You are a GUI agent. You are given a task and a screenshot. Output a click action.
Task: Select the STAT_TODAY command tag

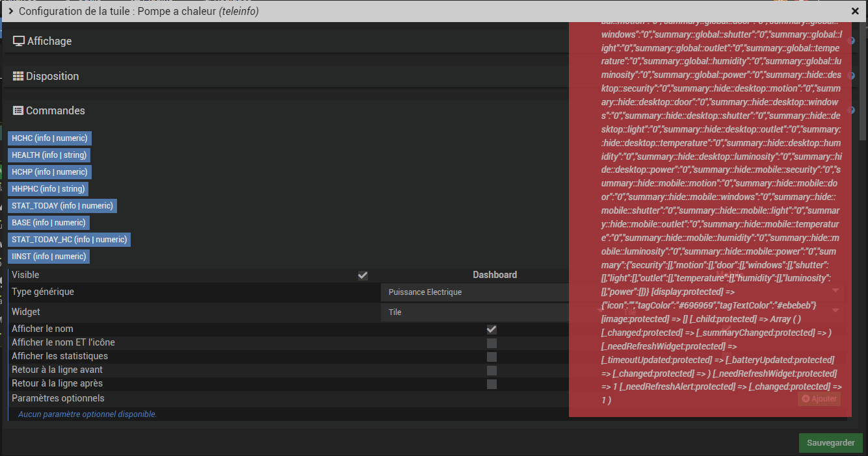[62, 206]
